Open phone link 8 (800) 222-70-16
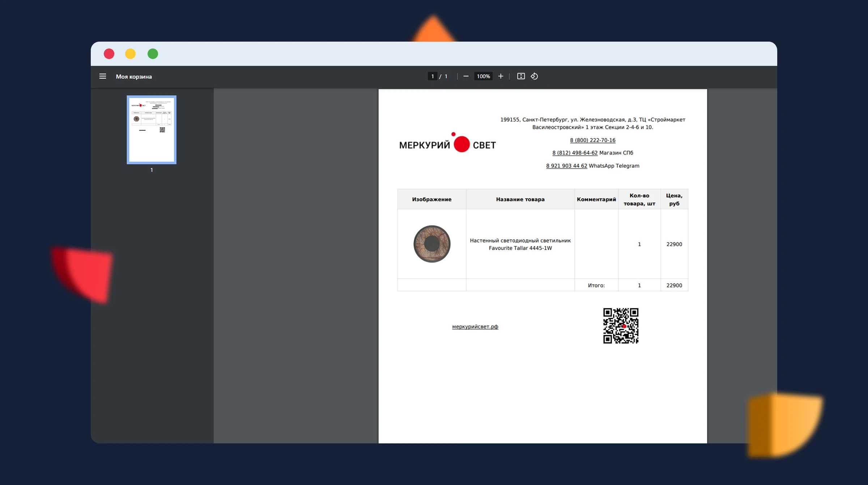 pos(592,140)
